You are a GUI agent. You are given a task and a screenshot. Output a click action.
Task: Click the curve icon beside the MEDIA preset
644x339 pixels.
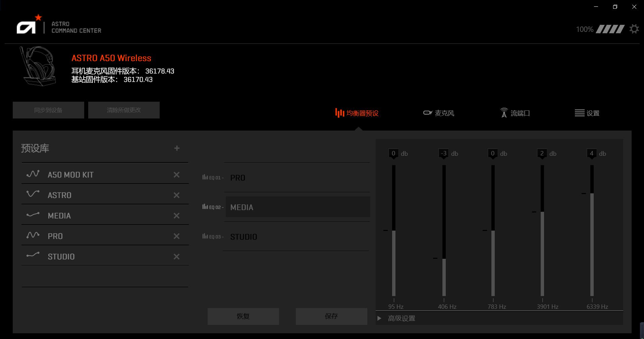pyautogui.click(x=33, y=215)
